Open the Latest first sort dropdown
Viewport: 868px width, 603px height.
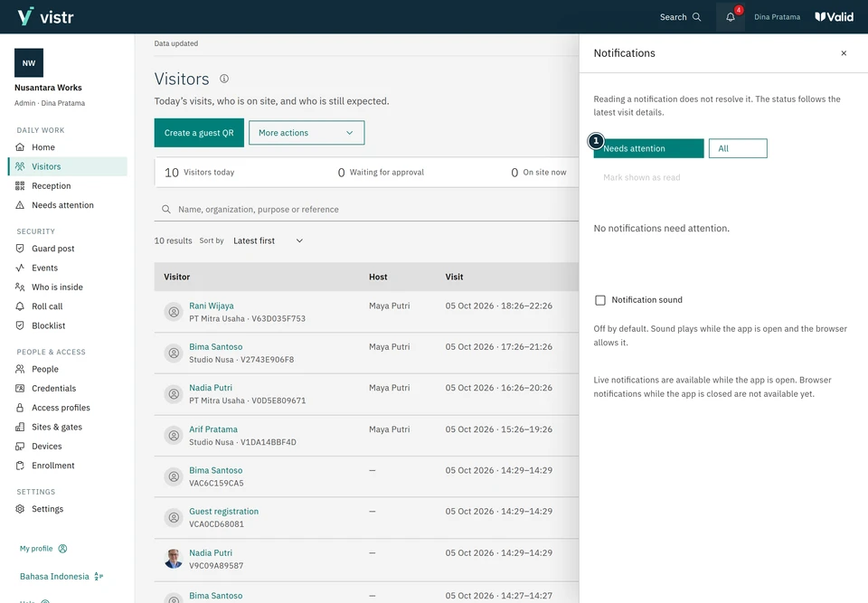tap(268, 240)
